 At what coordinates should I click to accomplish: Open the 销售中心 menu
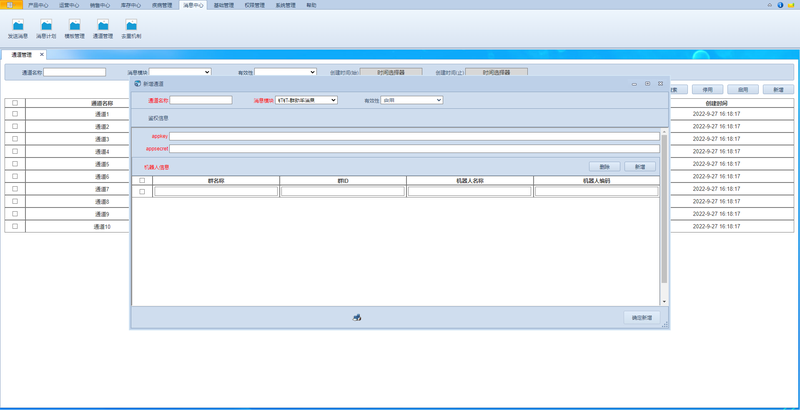99,5
